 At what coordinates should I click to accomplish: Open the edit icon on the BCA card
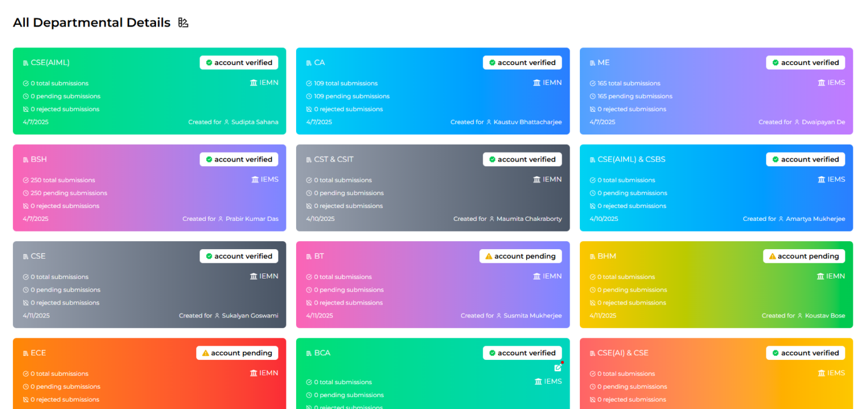558,368
